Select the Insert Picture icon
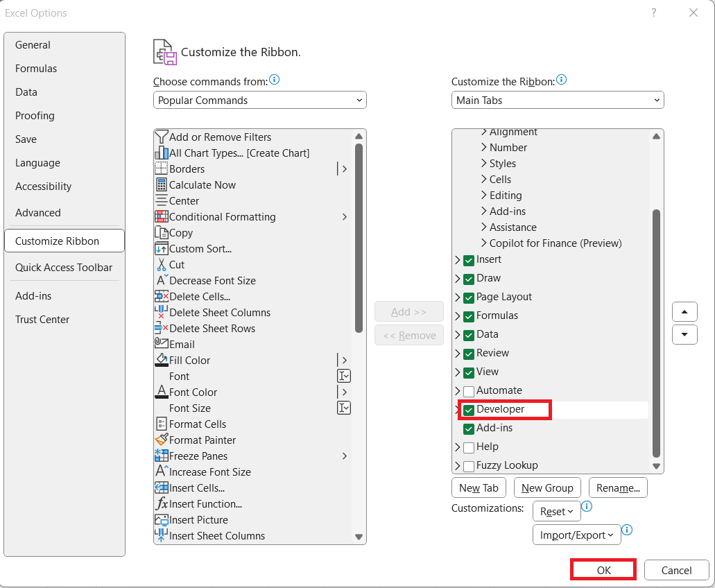 [162, 519]
